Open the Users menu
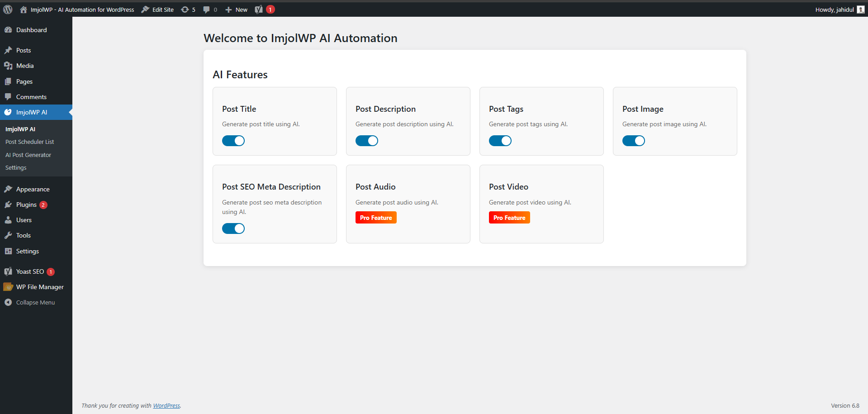The height and width of the screenshot is (414, 868). click(x=36, y=220)
